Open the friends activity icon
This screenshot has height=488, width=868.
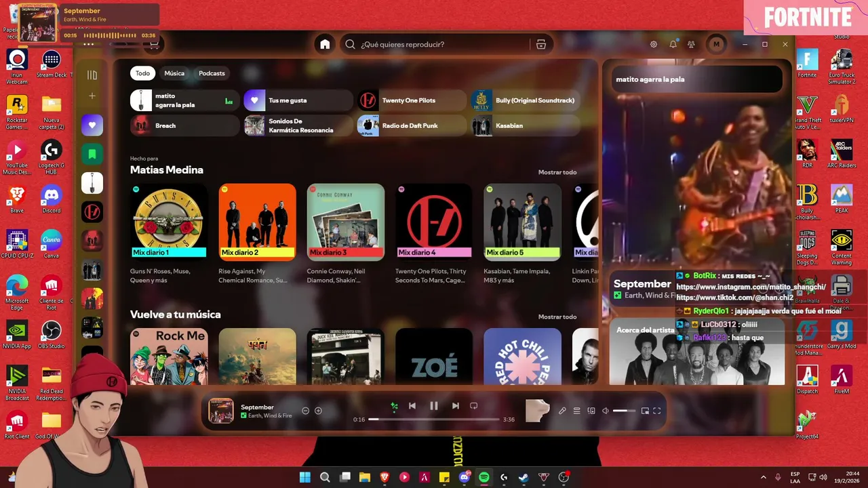pyautogui.click(x=691, y=44)
